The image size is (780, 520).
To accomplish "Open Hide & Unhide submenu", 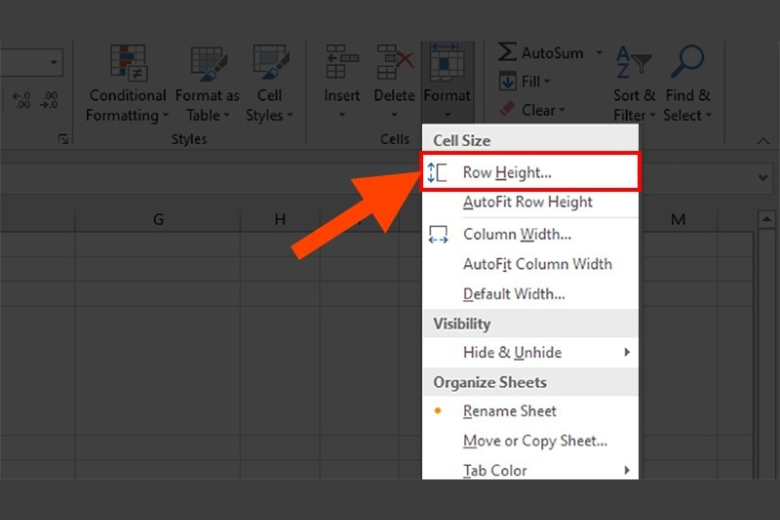I will pos(530,353).
